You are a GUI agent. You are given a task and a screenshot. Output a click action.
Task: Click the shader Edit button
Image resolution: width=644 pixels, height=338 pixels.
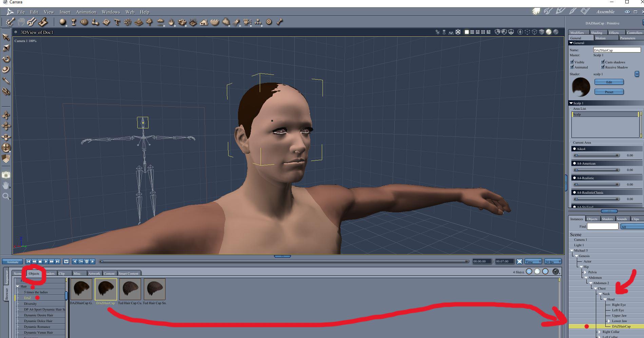click(609, 82)
